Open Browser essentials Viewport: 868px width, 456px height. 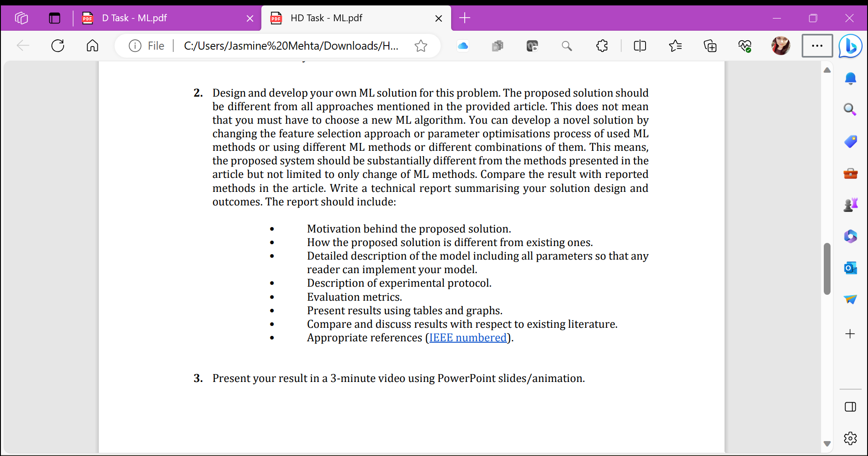coord(745,46)
